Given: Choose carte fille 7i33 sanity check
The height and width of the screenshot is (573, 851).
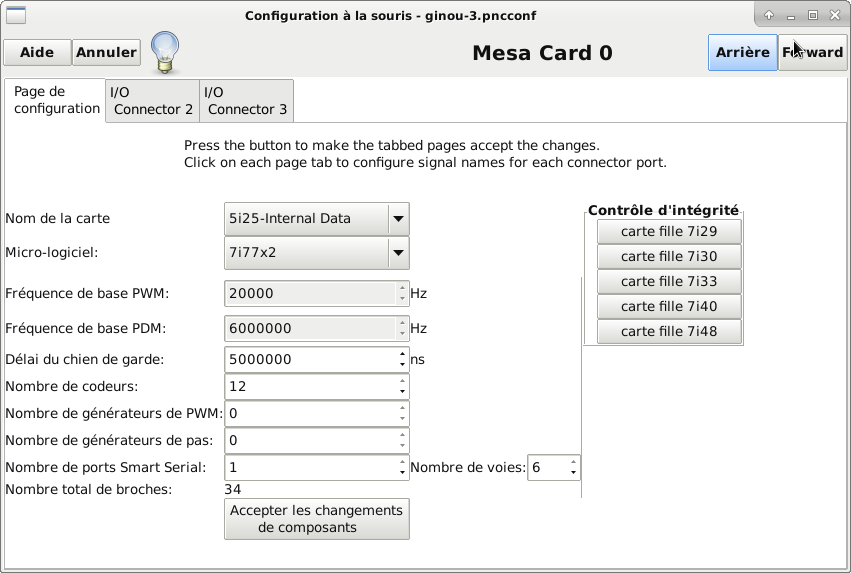Looking at the screenshot, I should (x=669, y=281).
